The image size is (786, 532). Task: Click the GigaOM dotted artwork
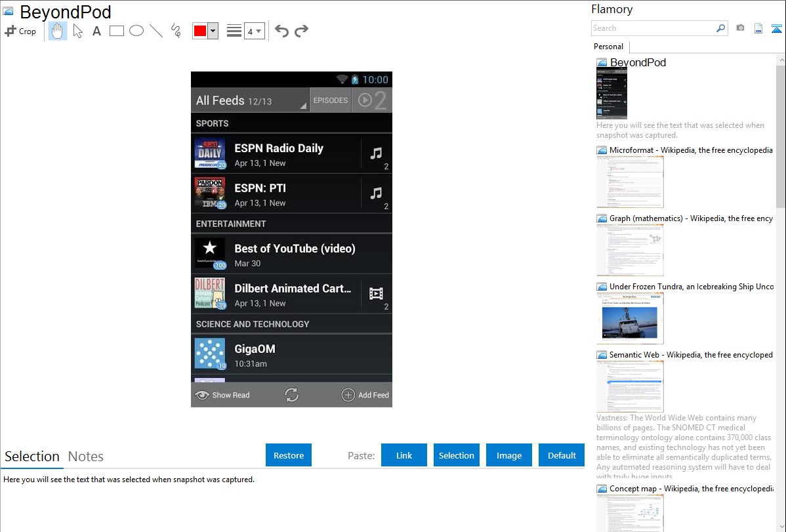210,354
